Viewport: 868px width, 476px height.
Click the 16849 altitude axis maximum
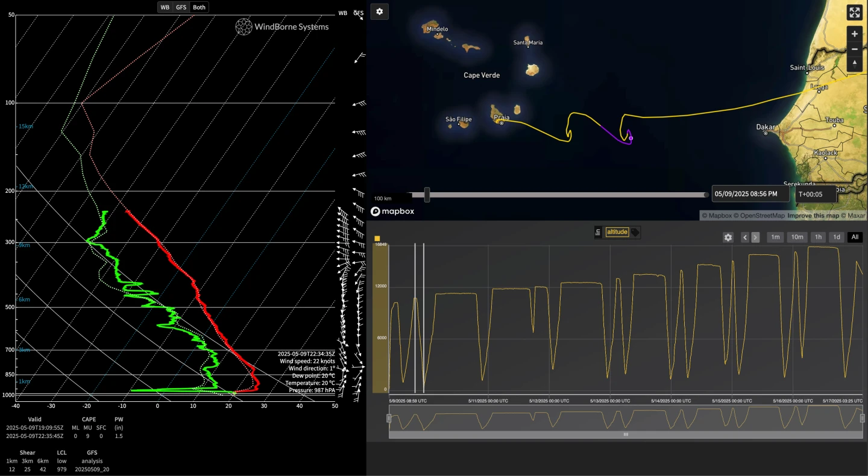380,245
